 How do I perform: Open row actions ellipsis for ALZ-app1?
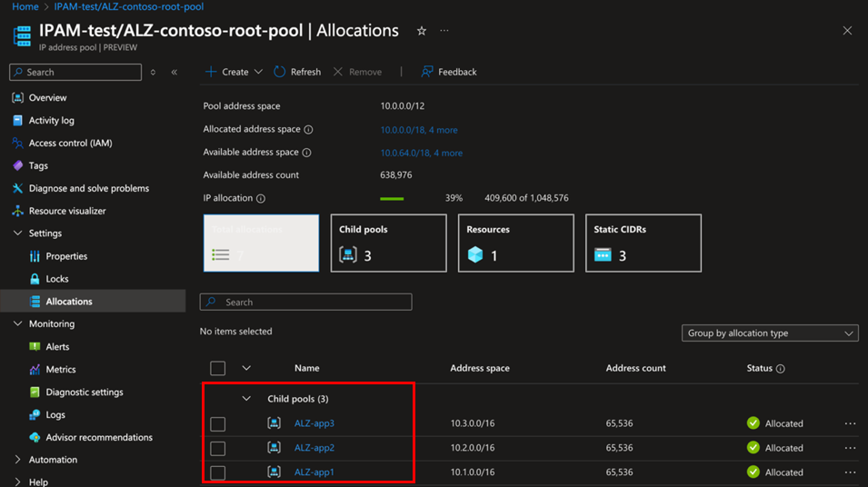tap(851, 472)
